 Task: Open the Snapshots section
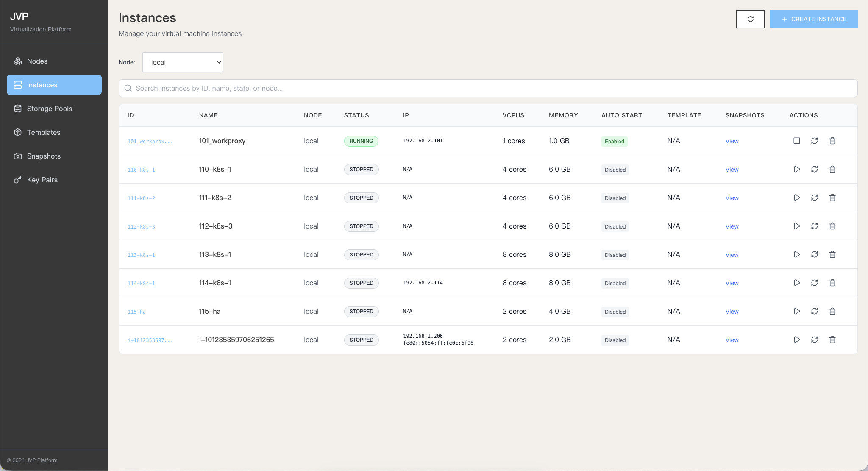pyautogui.click(x=44, y=156)
